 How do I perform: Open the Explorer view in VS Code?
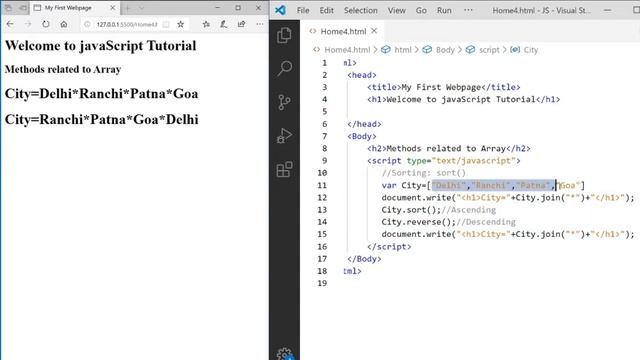284,35
